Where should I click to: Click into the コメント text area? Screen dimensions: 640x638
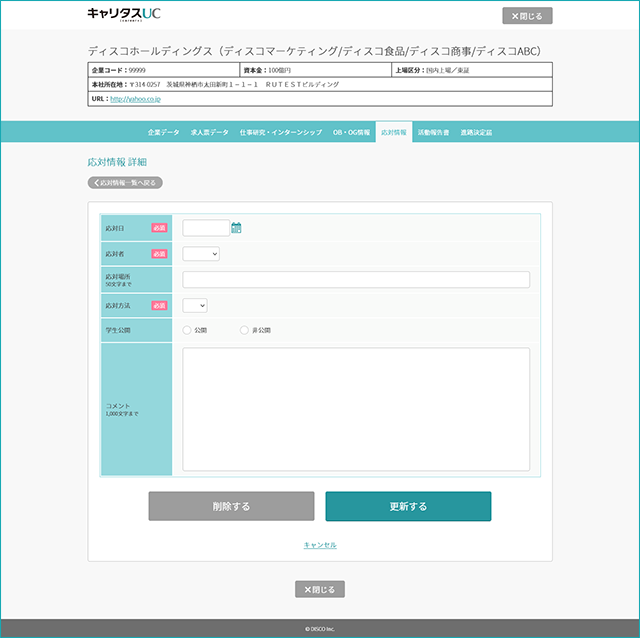click(356, 409)
